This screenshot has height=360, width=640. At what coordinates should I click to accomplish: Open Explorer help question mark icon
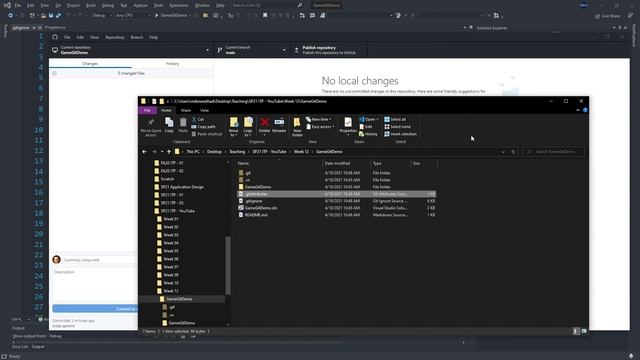[585, 110]
